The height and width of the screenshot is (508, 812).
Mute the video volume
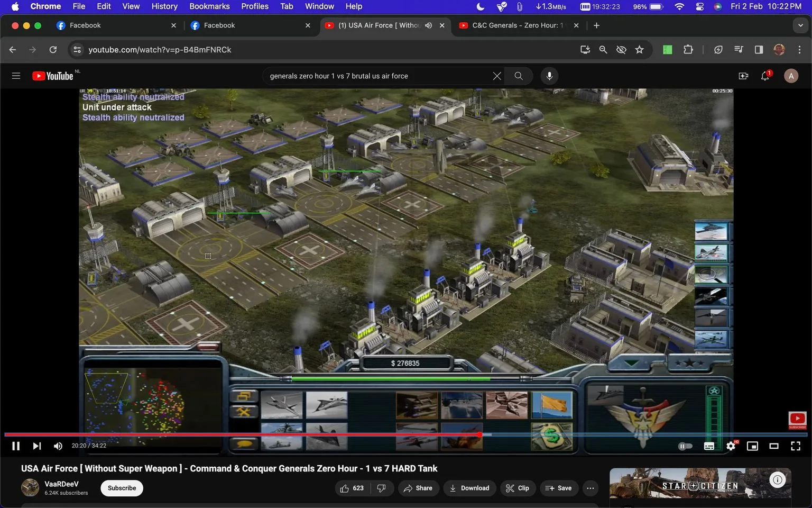coord(58,446)
